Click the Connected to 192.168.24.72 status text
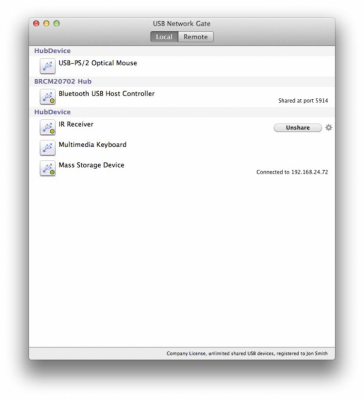Viewport: 364px width, 400px height. (x=292, y=172)
